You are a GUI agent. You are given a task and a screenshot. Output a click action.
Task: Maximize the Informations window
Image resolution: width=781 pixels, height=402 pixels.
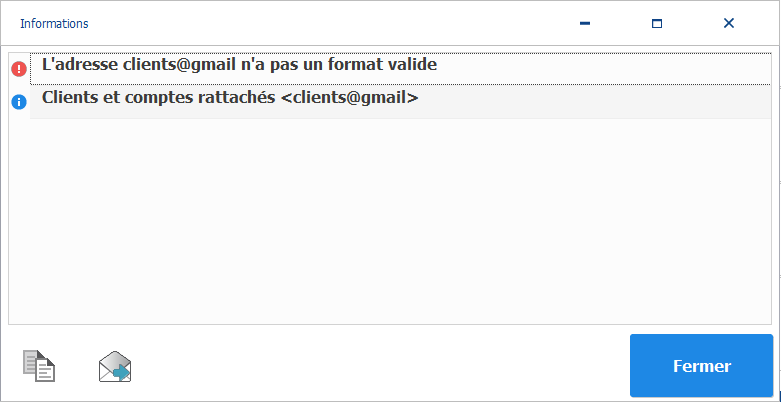pyautogui.click(x=657, y=23)
